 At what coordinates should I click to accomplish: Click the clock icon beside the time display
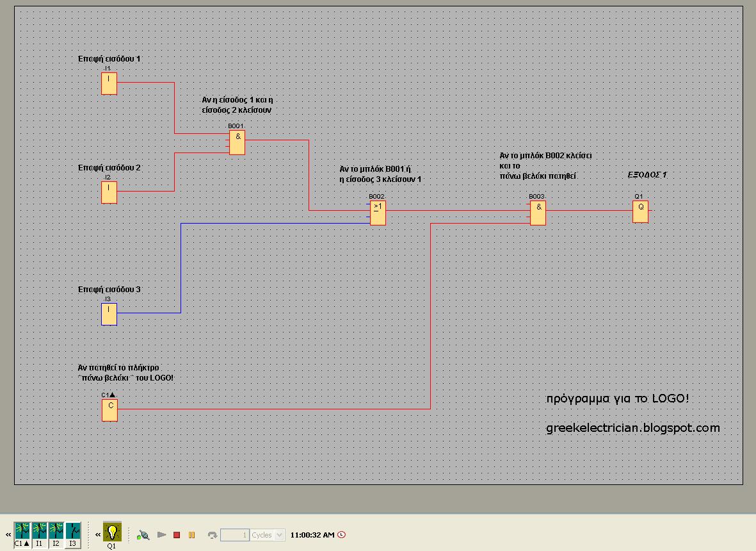click(x=341, y=534)
